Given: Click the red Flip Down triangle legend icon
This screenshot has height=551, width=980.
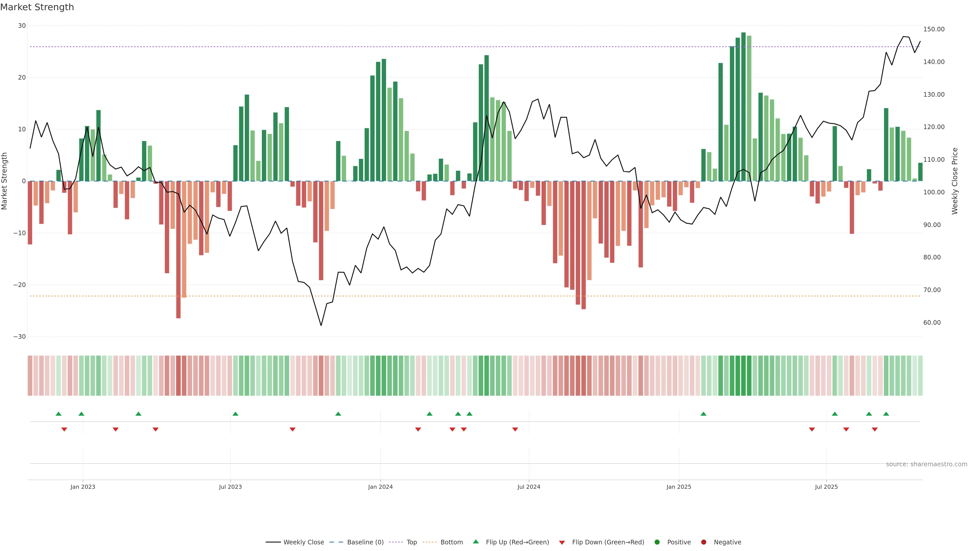Looking at the screenshot, I should (562, 542).
